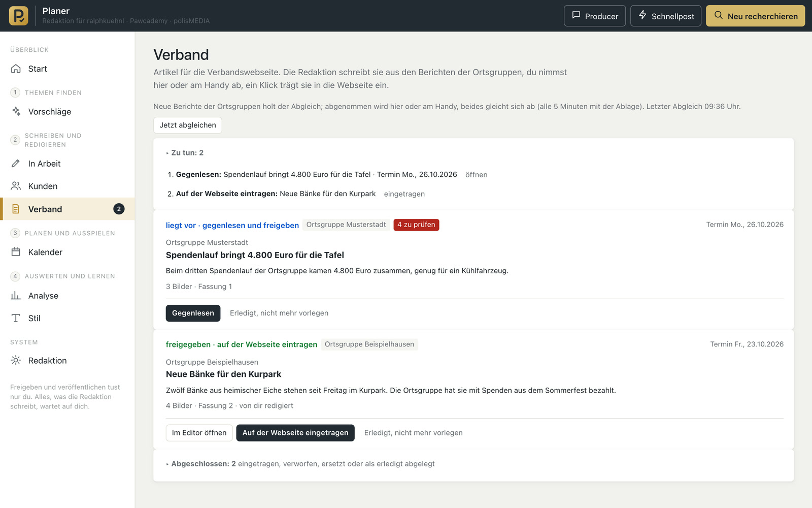Mark Spendenlauf article as Erledigt, nicht mehr vorlegen
Image resolution: width=812 pixels, height=508 pixels.
tap(279, 313)
